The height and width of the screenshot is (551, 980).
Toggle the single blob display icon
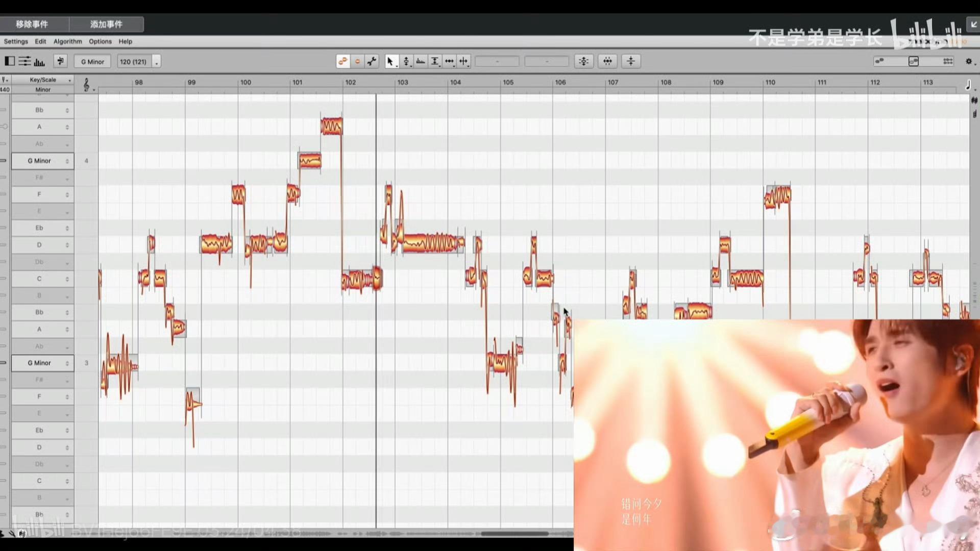(x=357, y=61)
